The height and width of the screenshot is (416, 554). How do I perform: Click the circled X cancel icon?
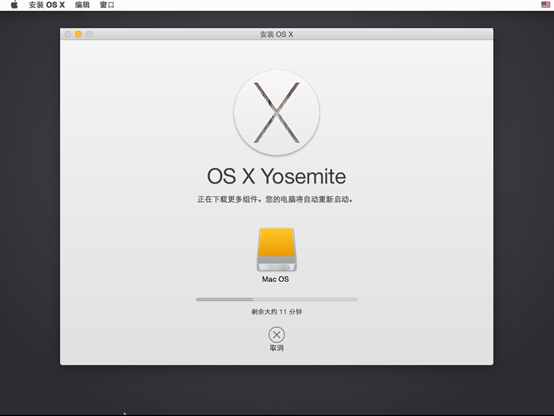(x=277, y=334)
